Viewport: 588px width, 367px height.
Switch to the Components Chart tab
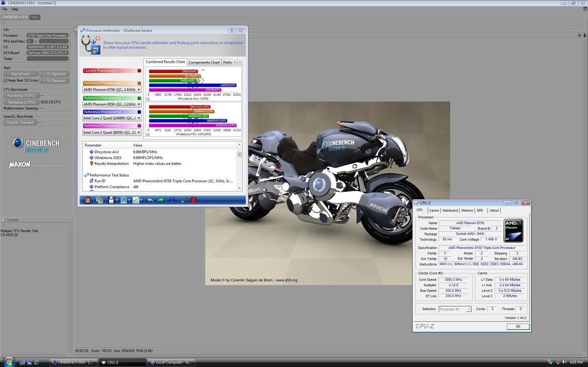tap(204, 62)
